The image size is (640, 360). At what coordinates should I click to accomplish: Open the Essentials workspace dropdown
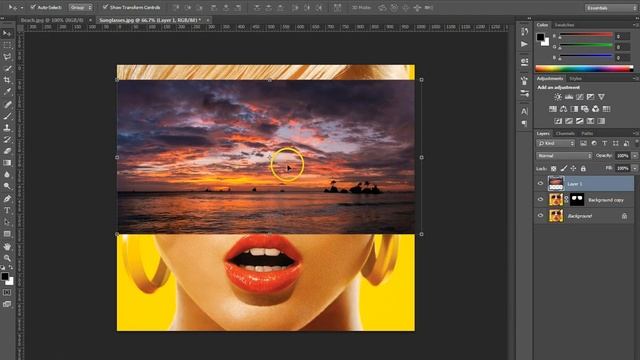click(610, 8)
